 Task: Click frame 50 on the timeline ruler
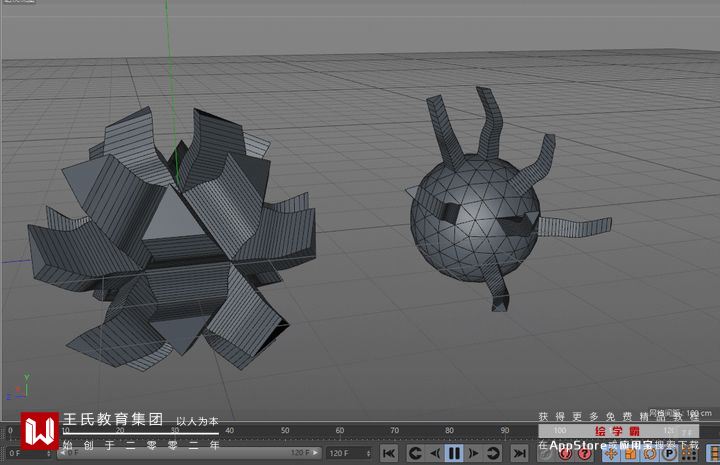click(285, 431)
